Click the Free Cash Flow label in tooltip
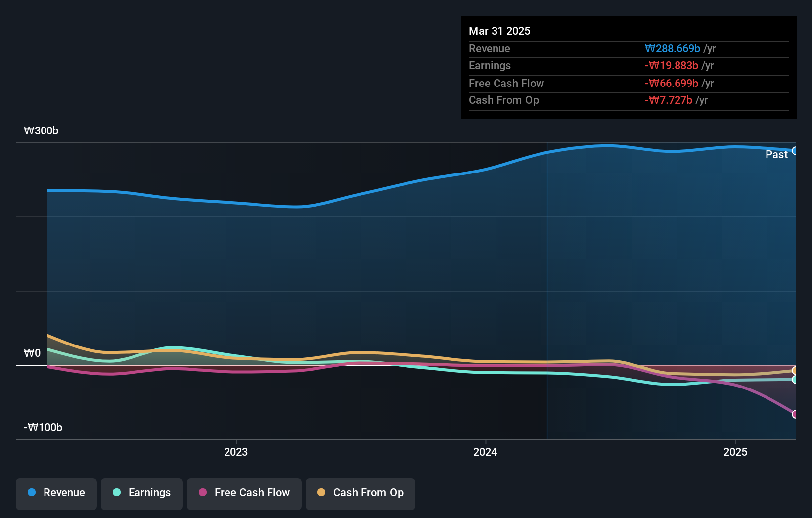The height and width of the screenshot is (518, 812). pyautogui.click(x=506, y=83)
